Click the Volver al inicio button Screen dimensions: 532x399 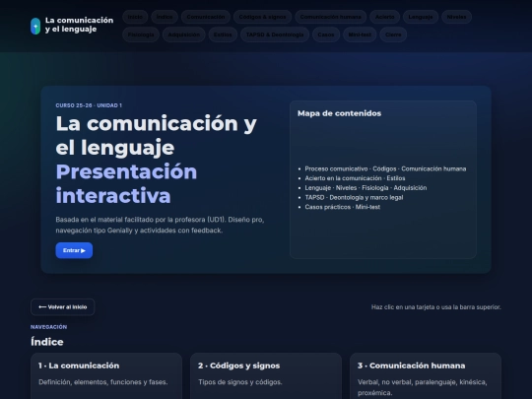[62, 307]
